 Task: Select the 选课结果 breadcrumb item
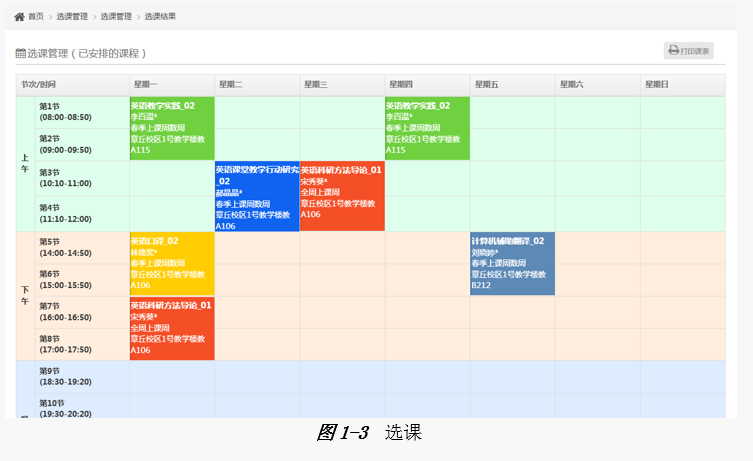(160, 17)
